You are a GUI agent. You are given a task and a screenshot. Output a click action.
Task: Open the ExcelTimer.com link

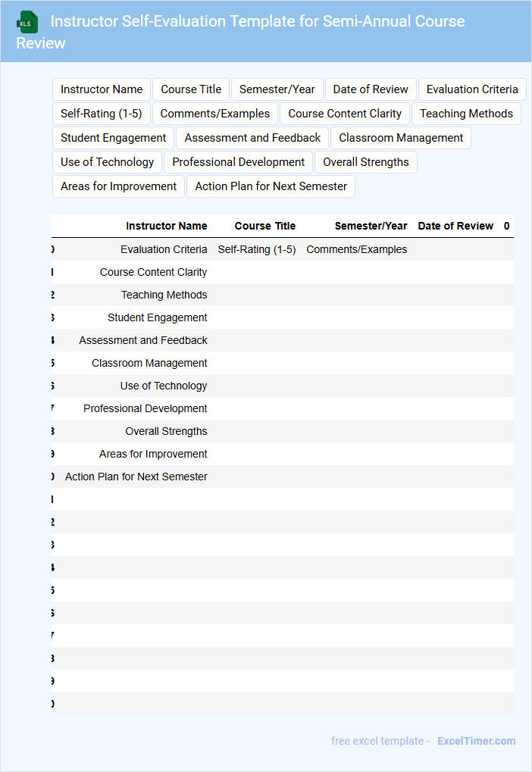(477, 741)
